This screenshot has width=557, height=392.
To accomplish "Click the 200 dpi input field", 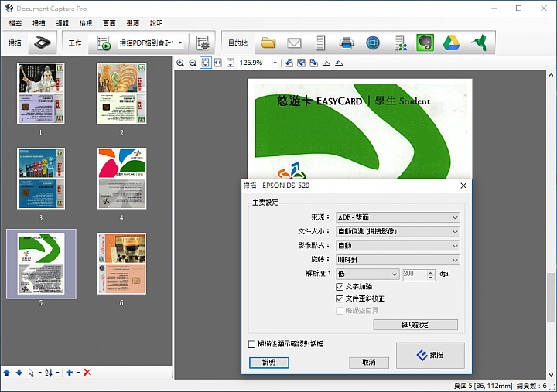I will [415, 274].
